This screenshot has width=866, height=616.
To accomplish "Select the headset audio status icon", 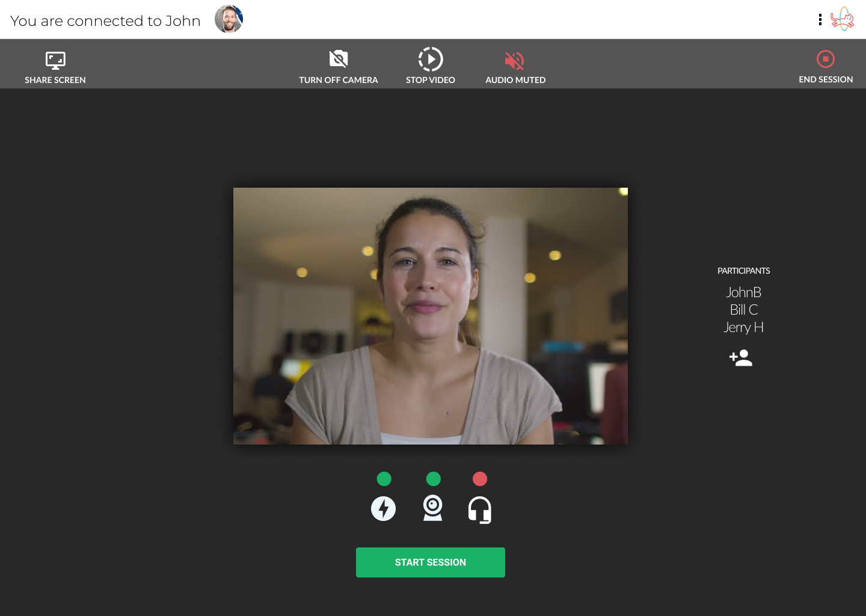I will [480, 510].
